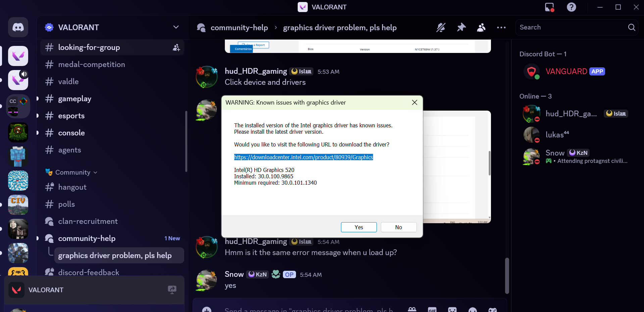The image size is (644, 312).
Task: Open lukas profile in member list
Action: click(x=575, y=134)
